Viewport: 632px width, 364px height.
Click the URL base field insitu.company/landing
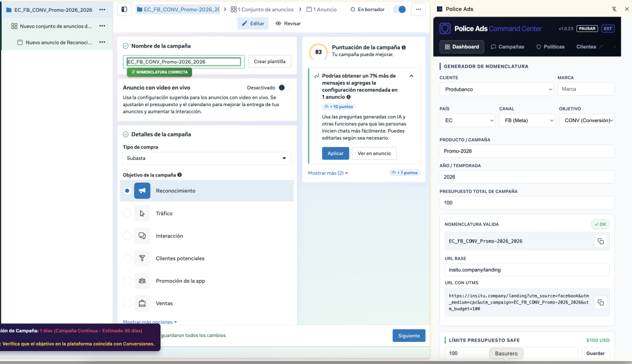click(x=527, y=270)
